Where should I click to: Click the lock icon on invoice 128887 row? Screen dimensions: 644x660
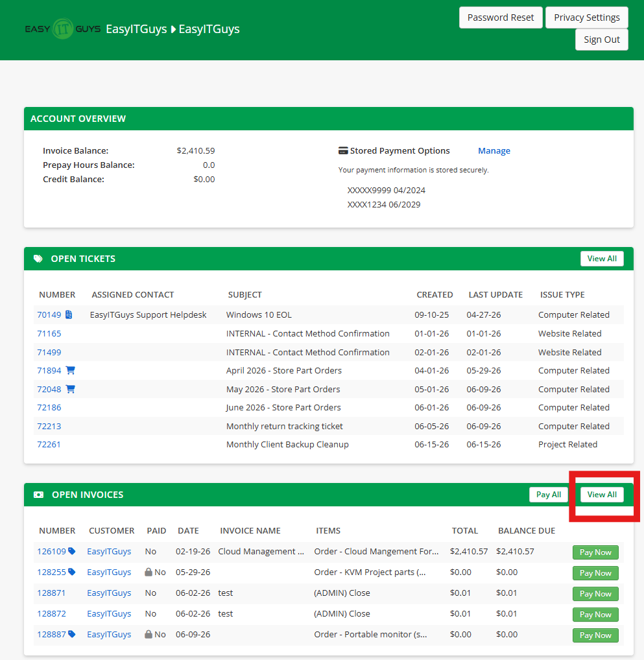149,634
